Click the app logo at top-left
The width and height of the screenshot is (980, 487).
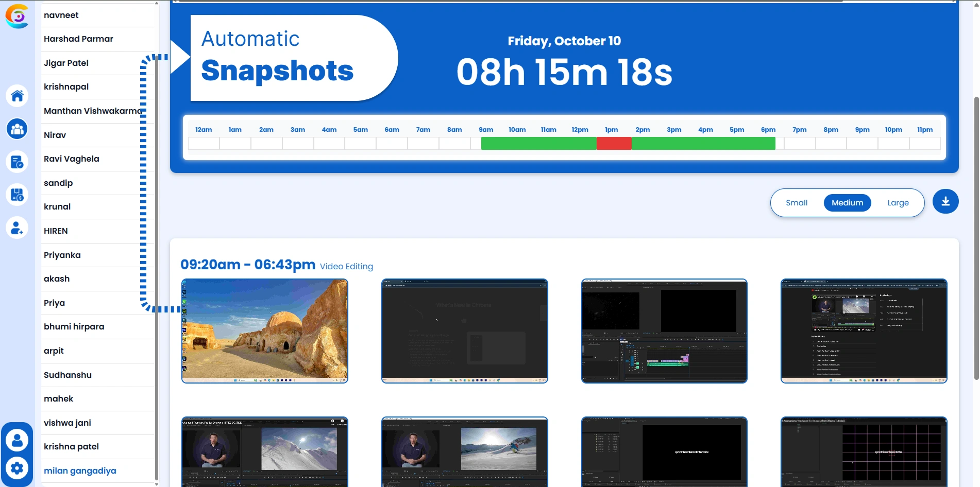[x=17, y=16]
